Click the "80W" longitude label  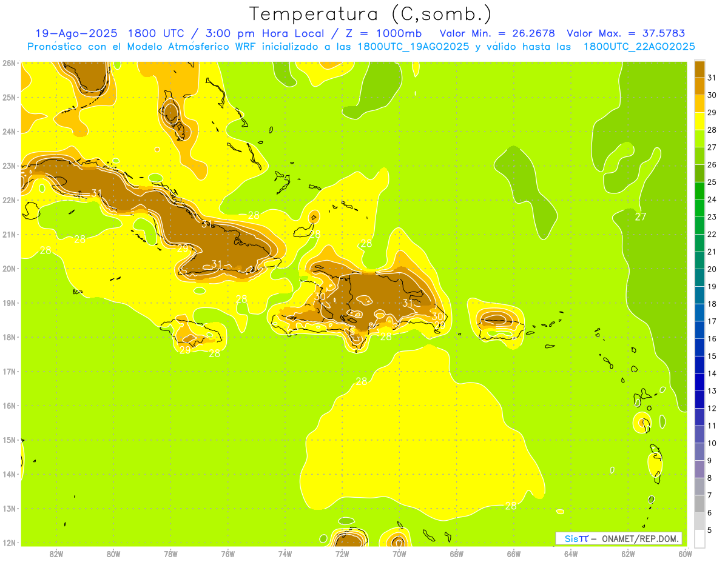pos(113,554)
